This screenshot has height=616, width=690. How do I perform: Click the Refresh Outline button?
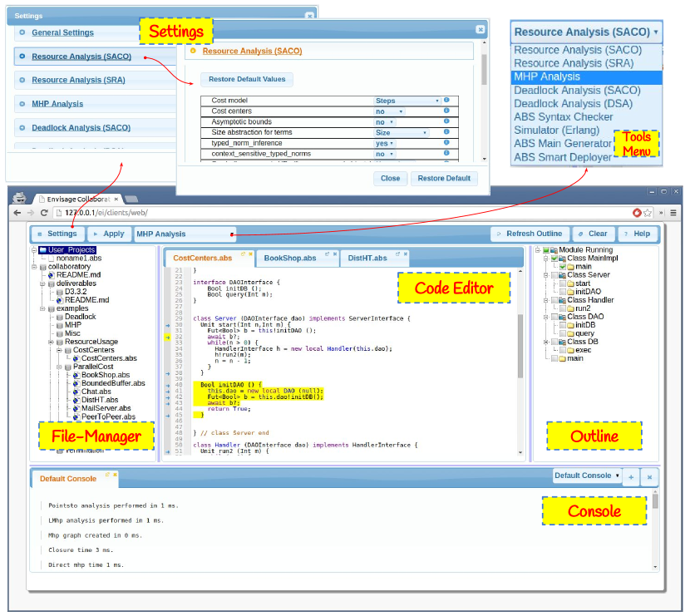(530, 234)
